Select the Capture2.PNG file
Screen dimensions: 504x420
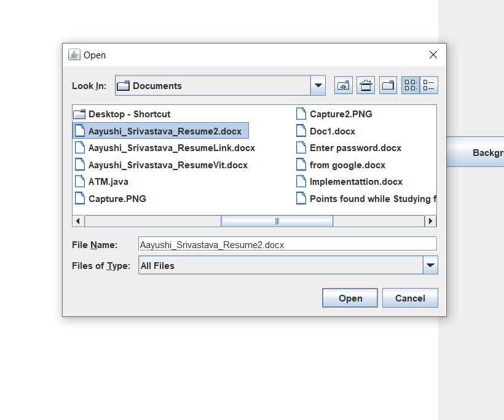tap(334, 114)
